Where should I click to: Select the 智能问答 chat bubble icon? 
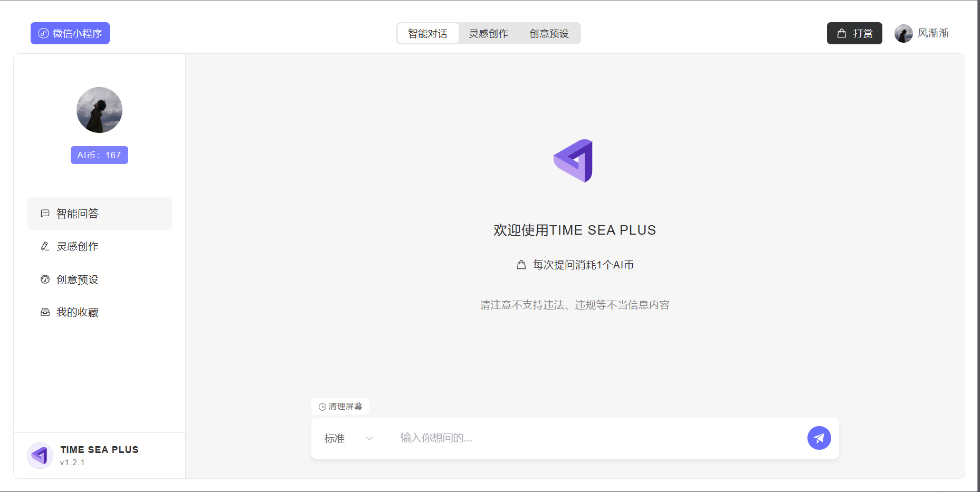pos(44,214)
